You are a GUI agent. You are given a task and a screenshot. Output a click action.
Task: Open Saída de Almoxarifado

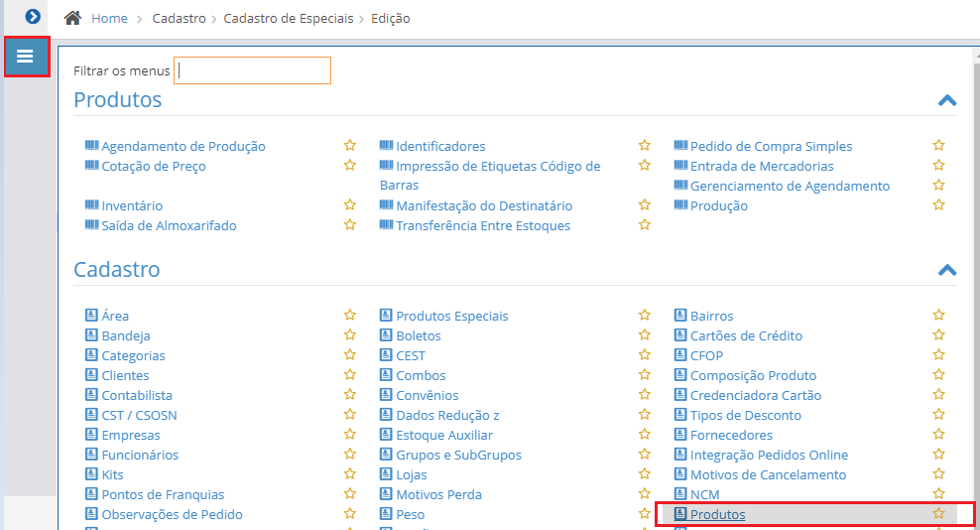(x=169, y=226)
